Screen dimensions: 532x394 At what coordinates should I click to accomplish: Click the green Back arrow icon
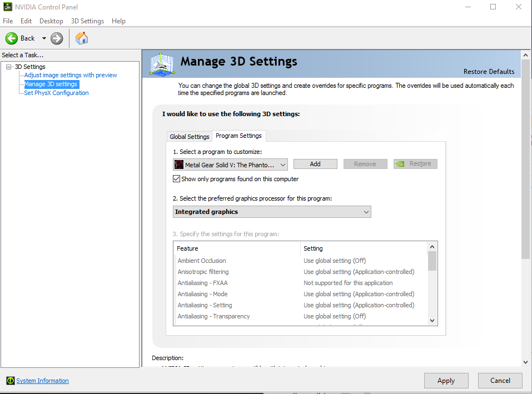tap(12, 38)
